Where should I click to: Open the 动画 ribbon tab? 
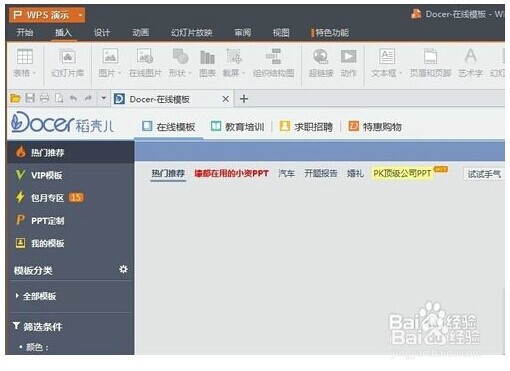pyautogui.click(x=141, y=32)
